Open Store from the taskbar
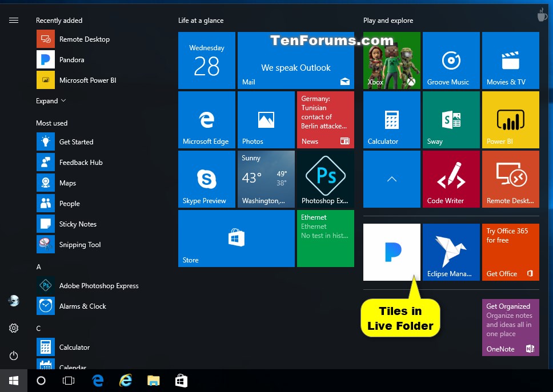This screenshot has width=553, height=392. point(181,381)
